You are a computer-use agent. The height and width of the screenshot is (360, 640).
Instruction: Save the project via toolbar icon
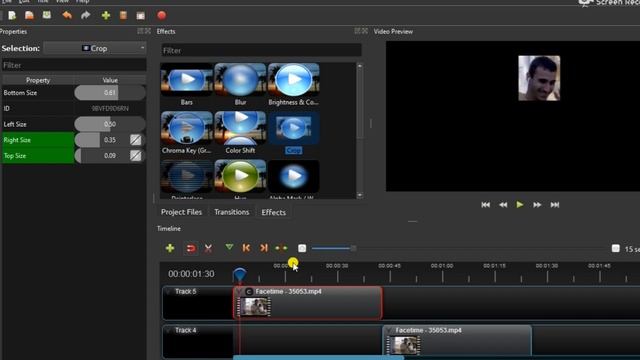click(47, 16)
